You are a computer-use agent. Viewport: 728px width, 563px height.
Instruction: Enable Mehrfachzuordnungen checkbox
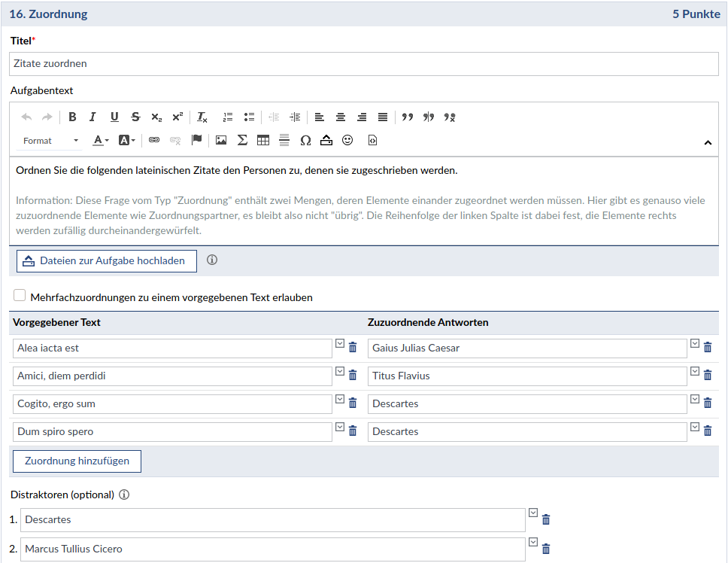[x=20, y=296]
